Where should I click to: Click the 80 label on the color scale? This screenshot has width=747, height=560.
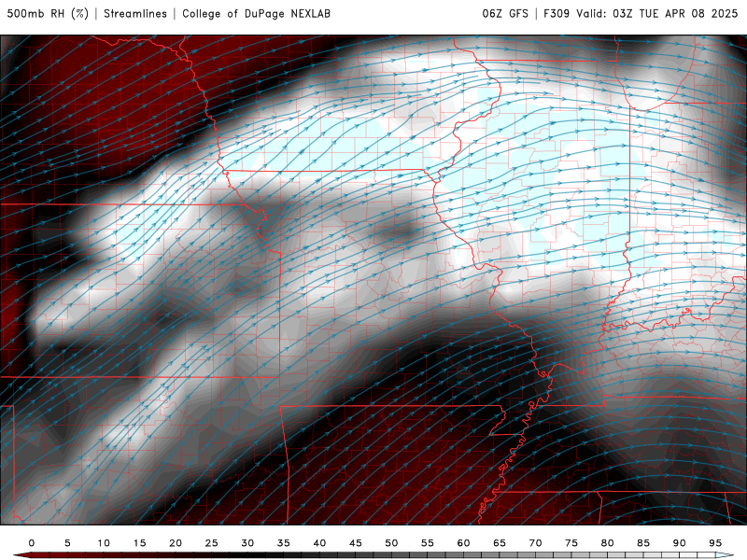coord(608,543)
